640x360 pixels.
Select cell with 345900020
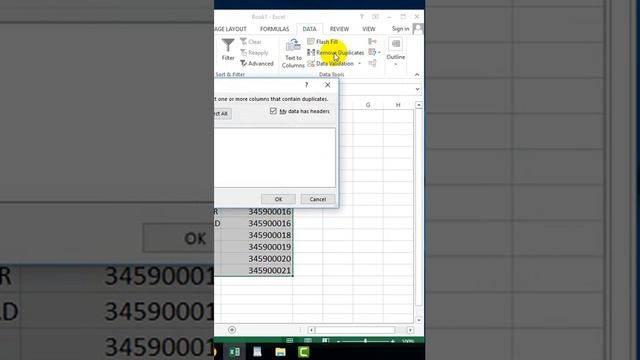click(257, 259)
